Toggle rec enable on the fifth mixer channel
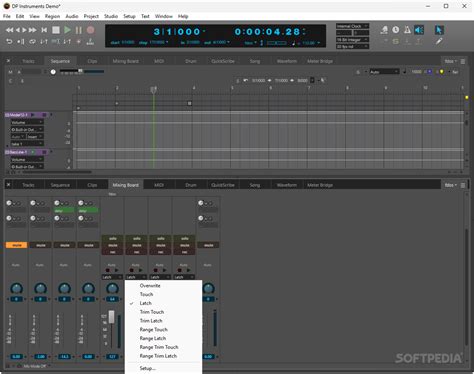Screen dimensions: 474x374 click(x=113, y=252)
